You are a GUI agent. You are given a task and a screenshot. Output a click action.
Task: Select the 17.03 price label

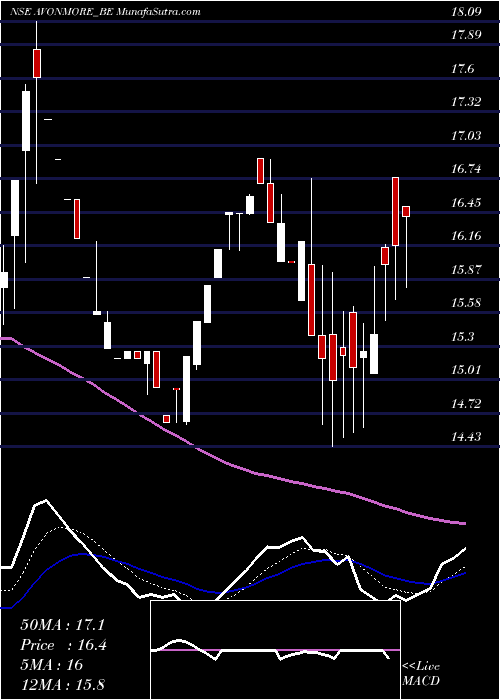tap(466, 136)
